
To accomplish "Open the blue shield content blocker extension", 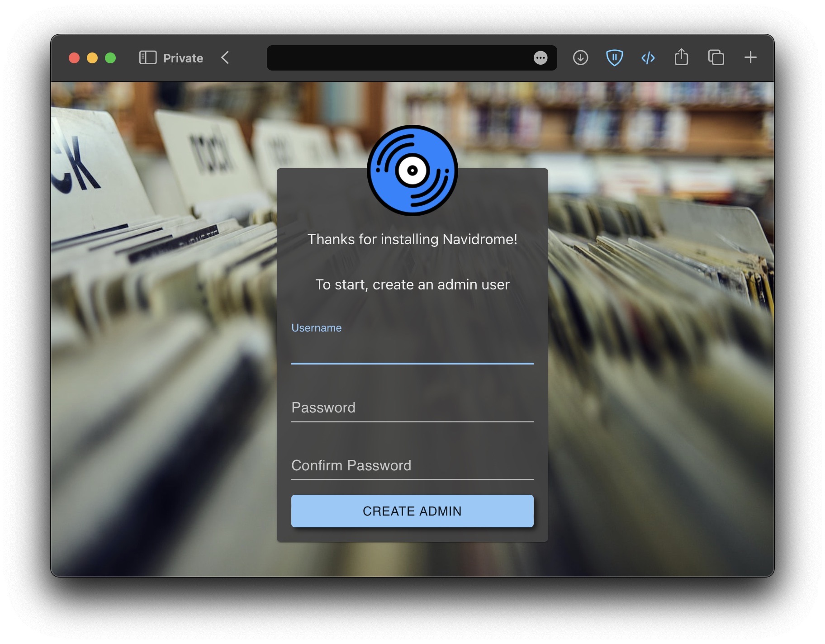I will 614,58.
